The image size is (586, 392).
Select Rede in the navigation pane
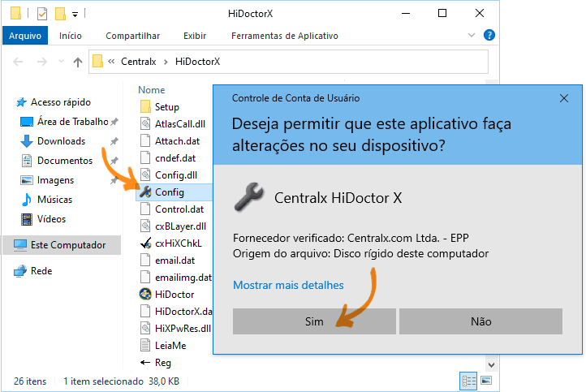point(41,271)
